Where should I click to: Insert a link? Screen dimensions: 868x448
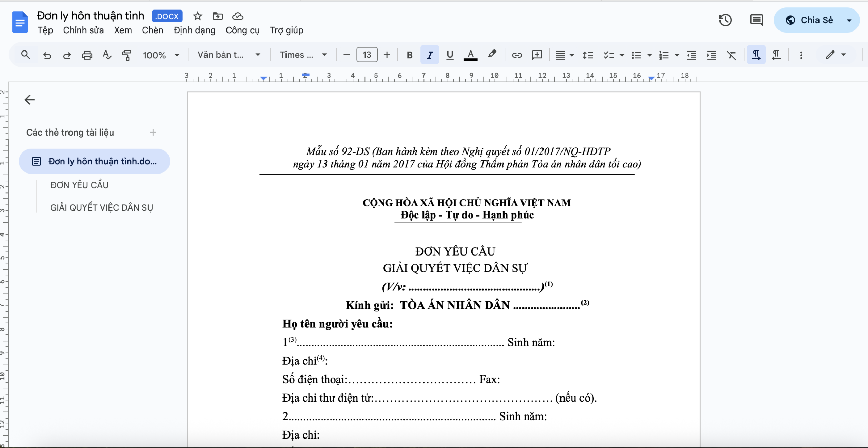tap(517, 55)
